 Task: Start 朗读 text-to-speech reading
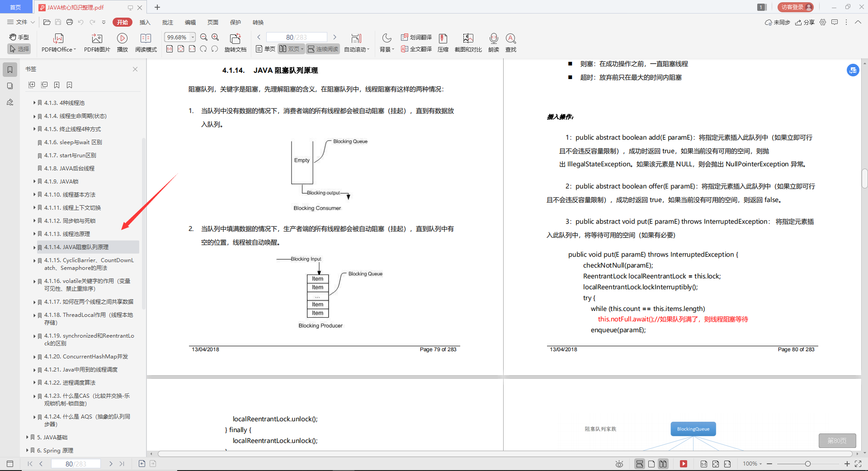[493, 42]
